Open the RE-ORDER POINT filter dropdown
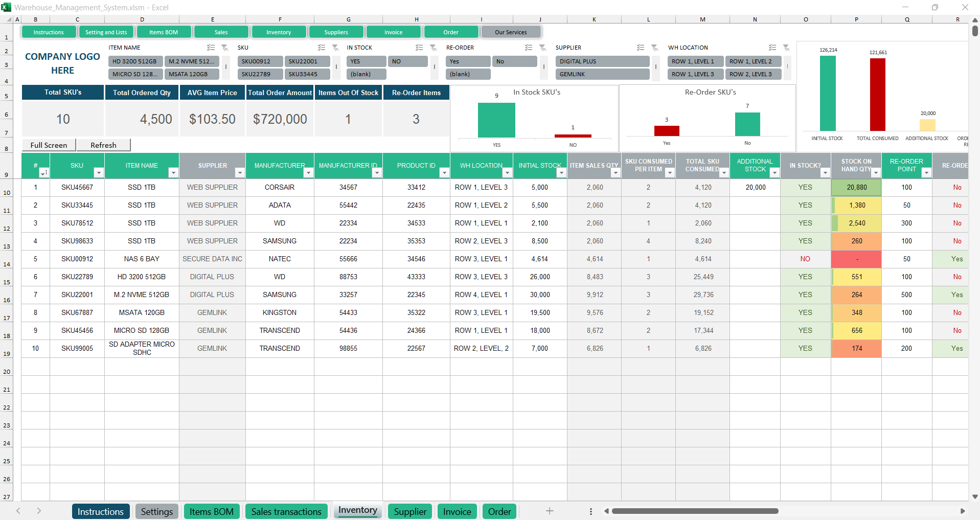980x520 pixels. coord(926,173)
